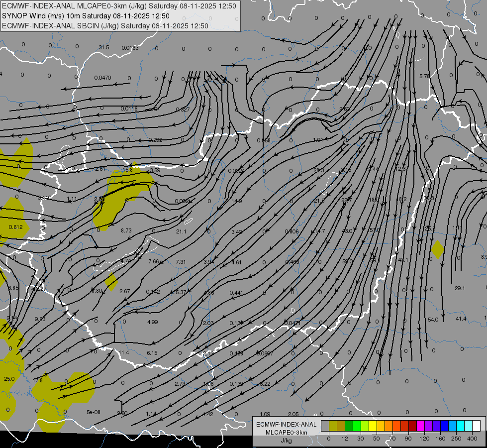Image resolution: width=487 pixels, height=448 pixels.
Task: Click the magenta legend swatch
Action: (421, 426)
